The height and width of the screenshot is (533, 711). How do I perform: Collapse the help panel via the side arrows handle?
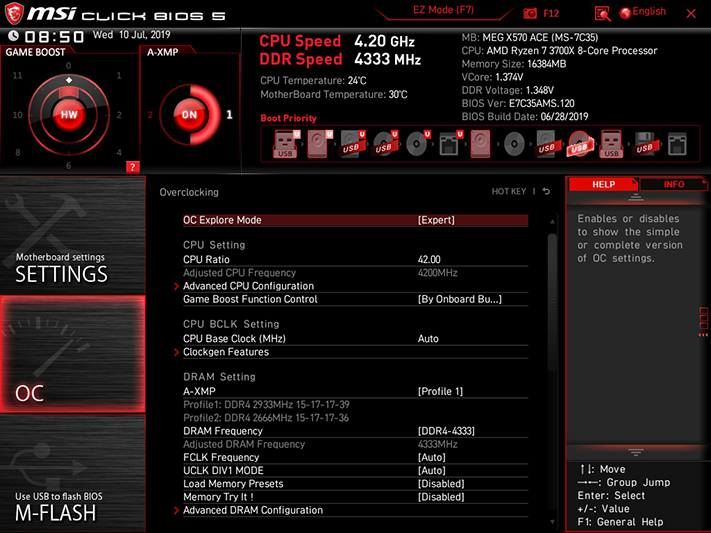tap(703, 323)
